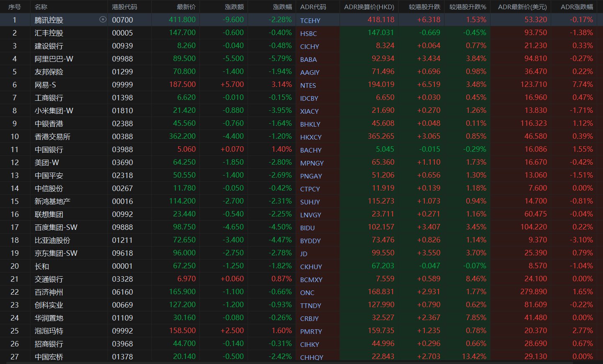Click the BIDU ADR code
Image resolution: width=603 pixels, height=364 pixels.
click(x=307, y=228)
